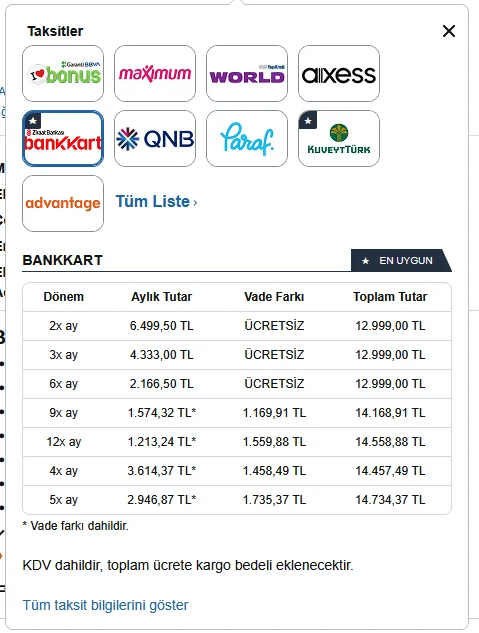The image size is (479, 633).
Task: Select the Yapı Kredi World card
Action: [x=247, y=73]
